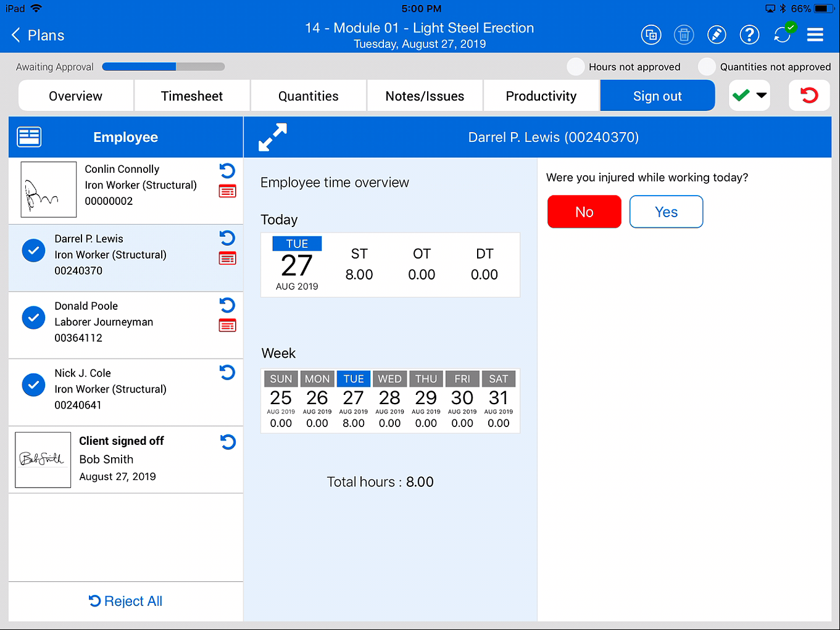This screenshot has height=630, width=840.
Task: Toggle Nick J. Cole checkmark
Action: tap(33, 385)
